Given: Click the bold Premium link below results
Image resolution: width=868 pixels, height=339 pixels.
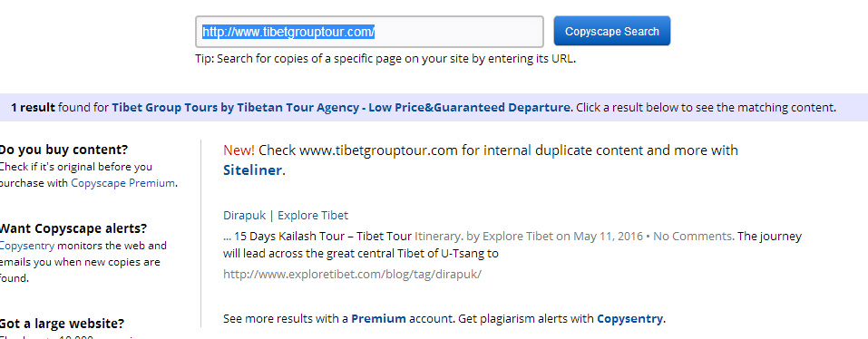Looking at the screenshot, I should point(378,318).
